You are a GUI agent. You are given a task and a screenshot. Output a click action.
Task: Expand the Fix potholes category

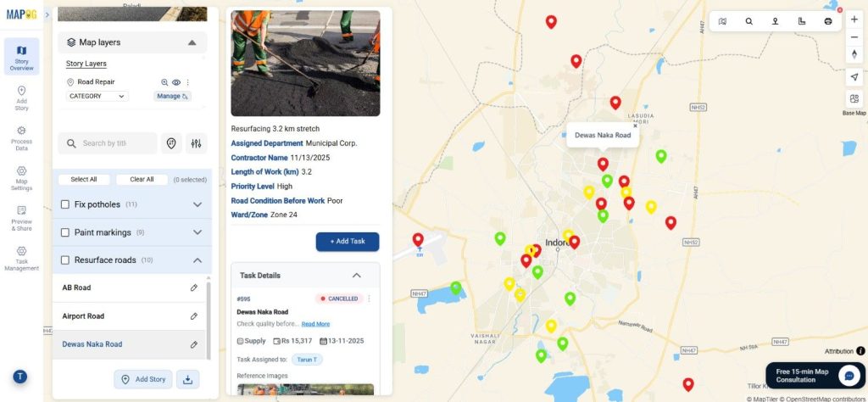[x=197, y=205]
